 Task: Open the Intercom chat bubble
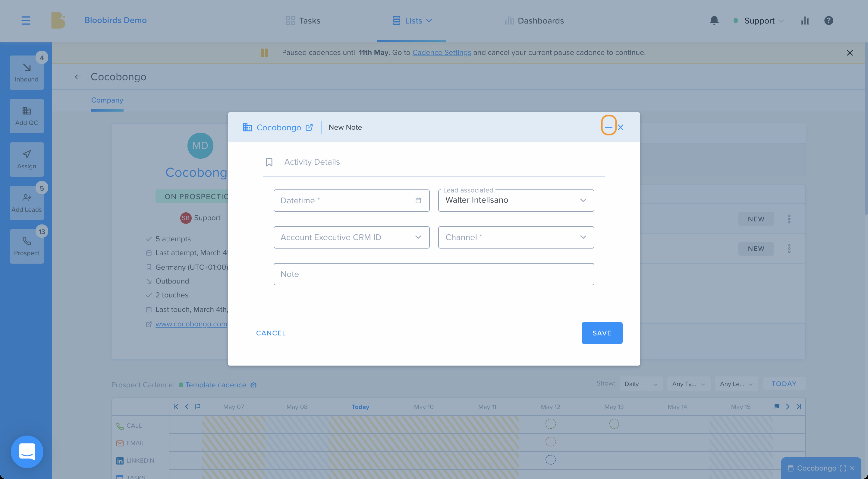coord(27,452)
